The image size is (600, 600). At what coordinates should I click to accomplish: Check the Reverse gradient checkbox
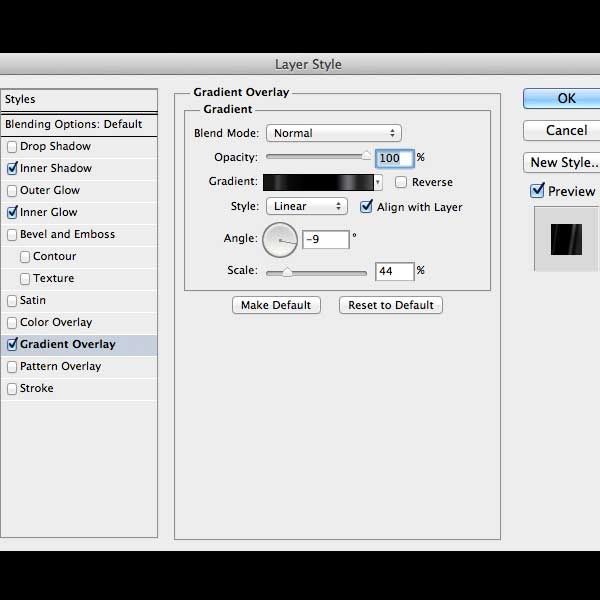pos(401,182)
